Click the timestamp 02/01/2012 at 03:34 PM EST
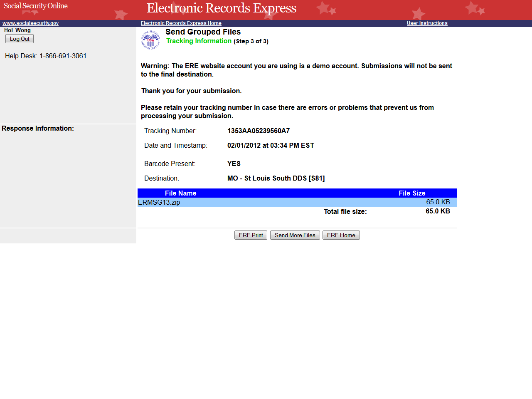The height and width of the screenshot is (399, 532). (x=271, y=145)
